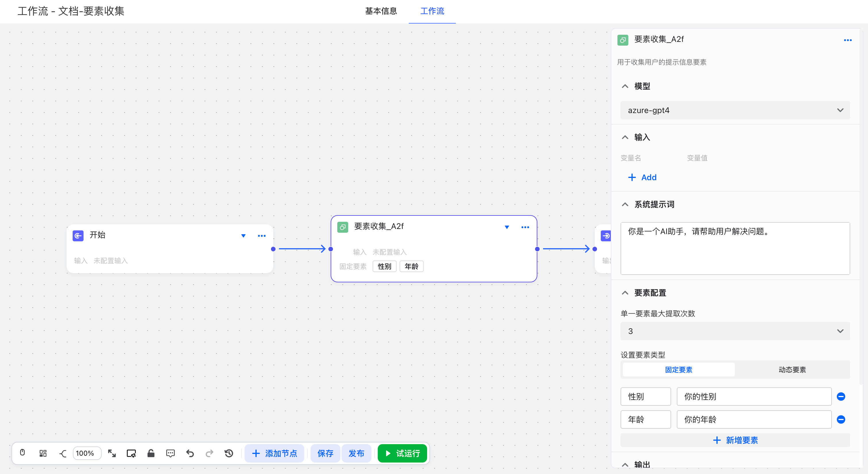
Task: Remove the 性别 element row
Action: tap(841, 396)
